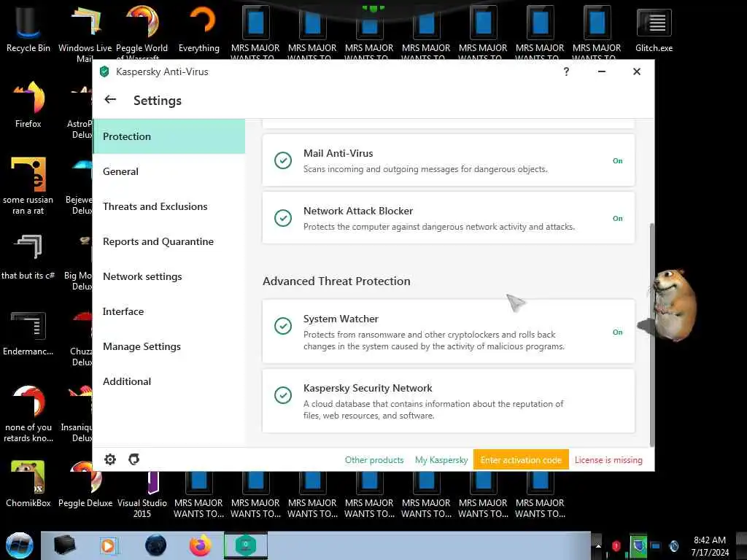Click the settings list vertical scrollbar
747x560 pixels.
pyautogui.click(x=651, y=334)
